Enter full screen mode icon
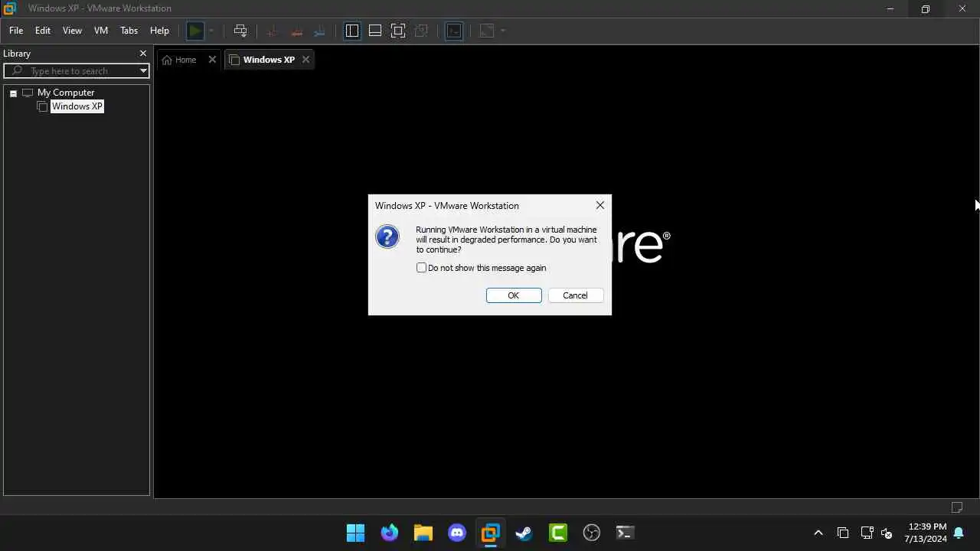The height and width of the screenshot is (551, 980). [x=398, y=31]
